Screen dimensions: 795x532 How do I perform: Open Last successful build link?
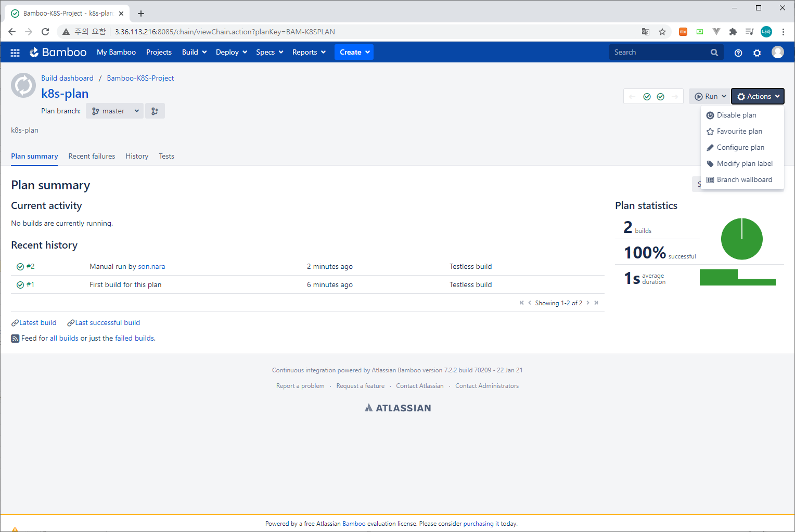click(x=107, y=322)
